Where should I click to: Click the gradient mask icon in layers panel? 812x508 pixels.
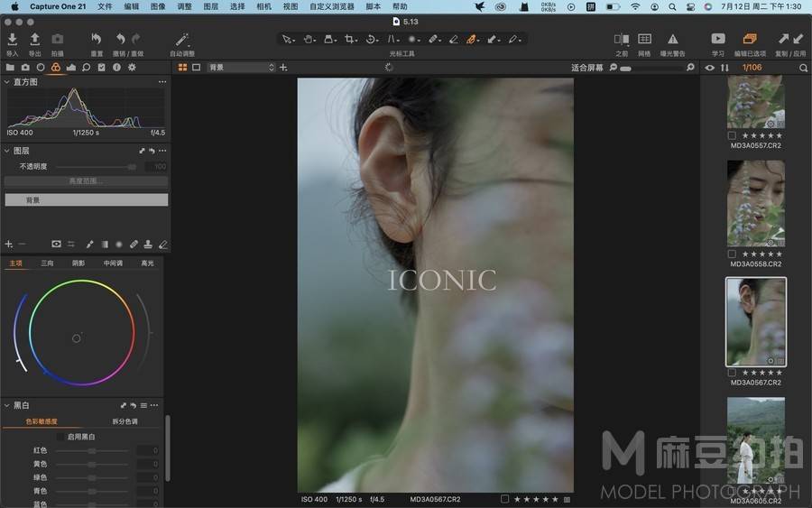(105, 244)
